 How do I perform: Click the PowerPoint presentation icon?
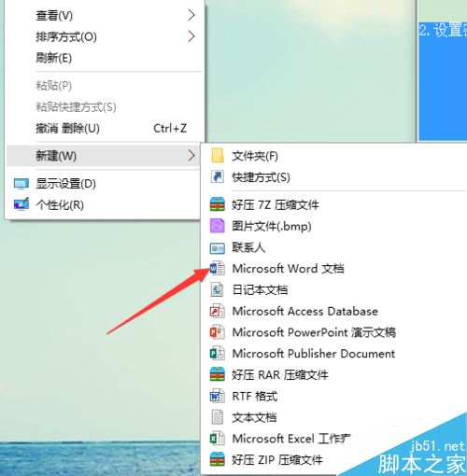tap(218, 332)
